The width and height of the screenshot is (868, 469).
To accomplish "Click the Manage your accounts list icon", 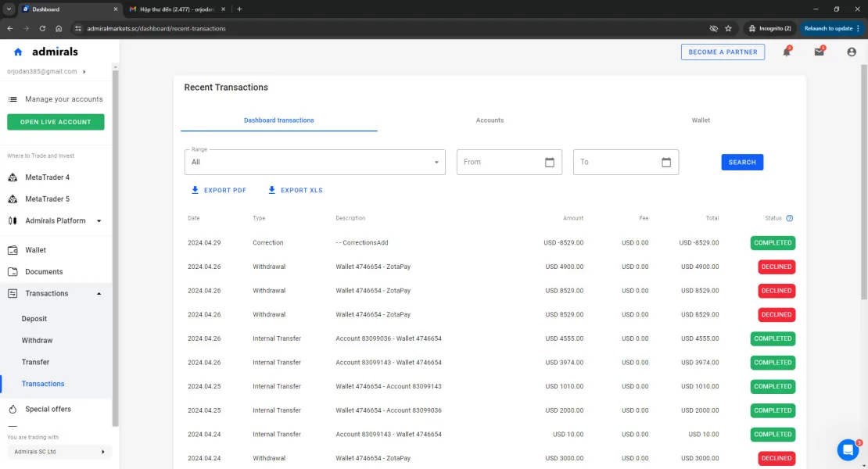I will [13, 99].
